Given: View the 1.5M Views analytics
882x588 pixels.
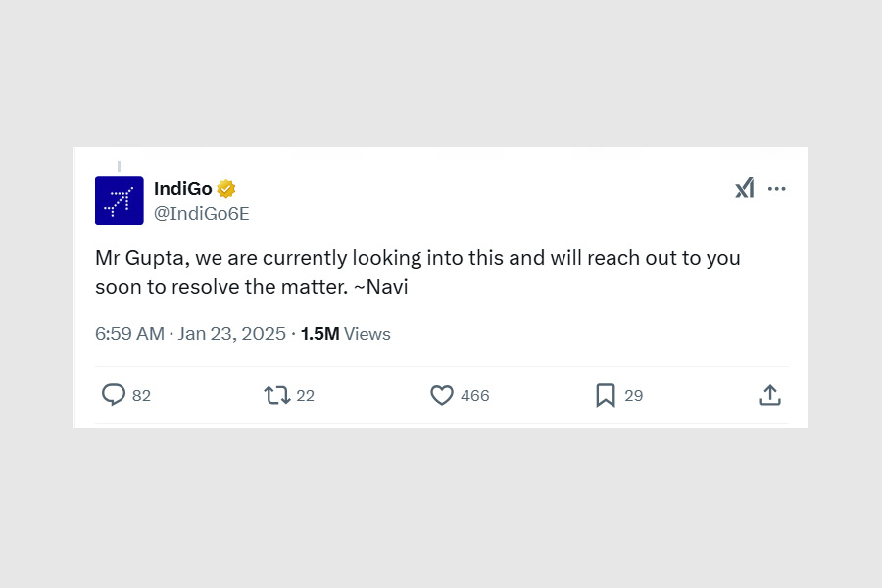Looking at the screenshot, I should [x=345, y=334].
